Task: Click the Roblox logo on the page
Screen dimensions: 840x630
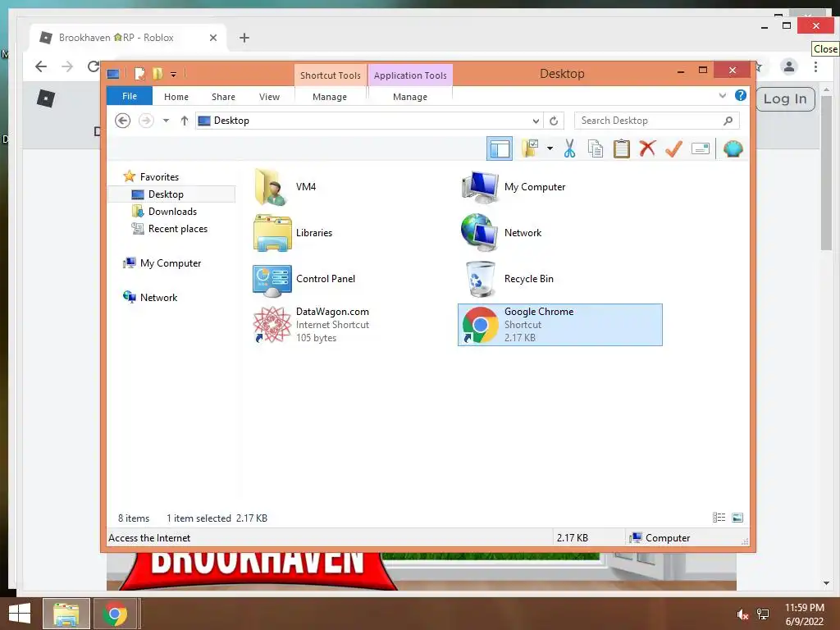Action: coord(46,98)
